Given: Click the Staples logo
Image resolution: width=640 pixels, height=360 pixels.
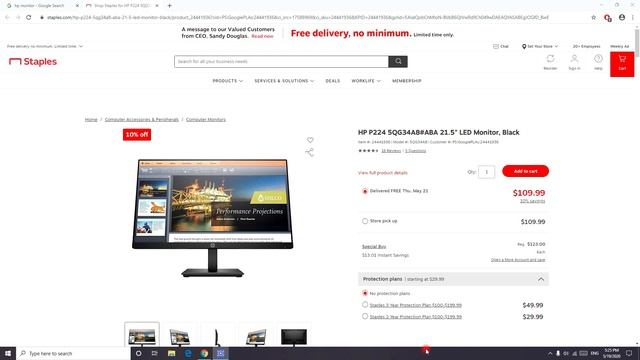Looking at the screenshot, I should 33,62.
